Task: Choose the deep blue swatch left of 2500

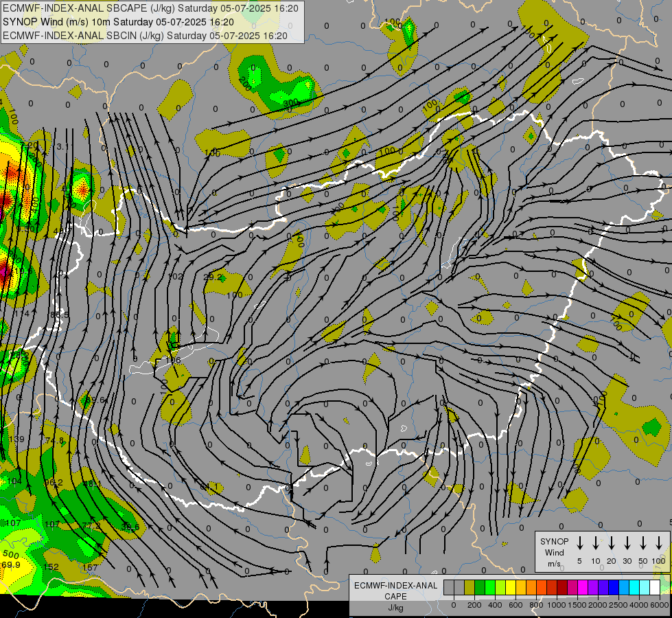Action: 614,587
